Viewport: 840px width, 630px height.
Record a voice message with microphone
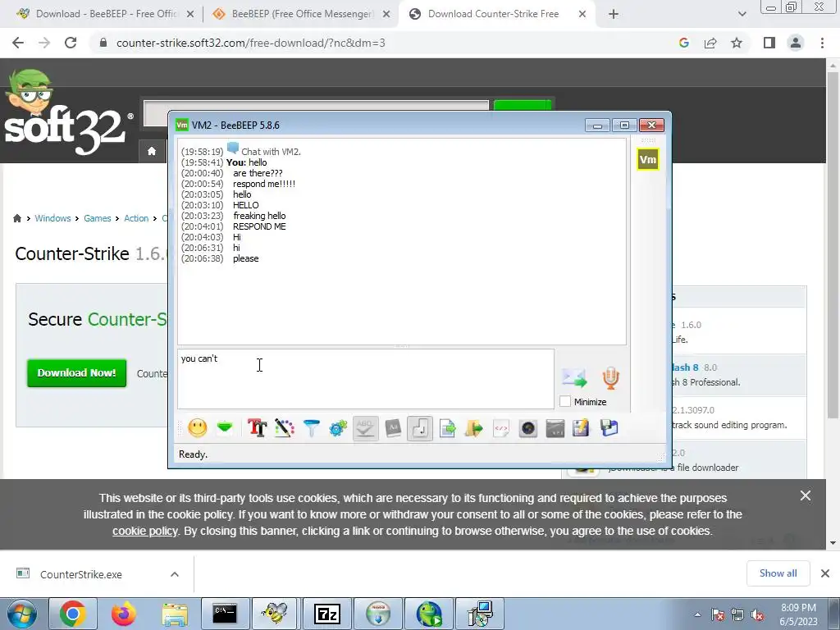point(610,377)
